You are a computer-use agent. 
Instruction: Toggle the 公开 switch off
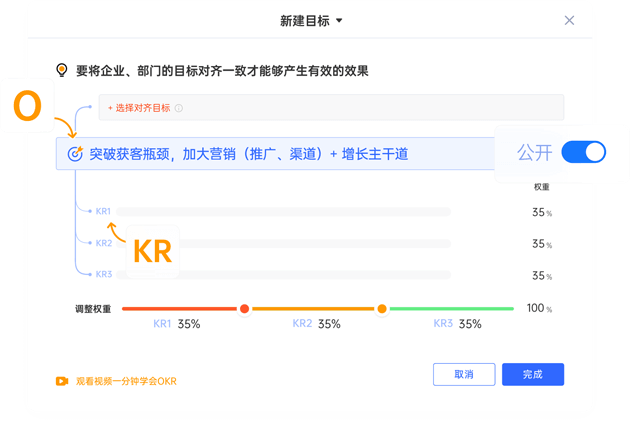(584, 153)
